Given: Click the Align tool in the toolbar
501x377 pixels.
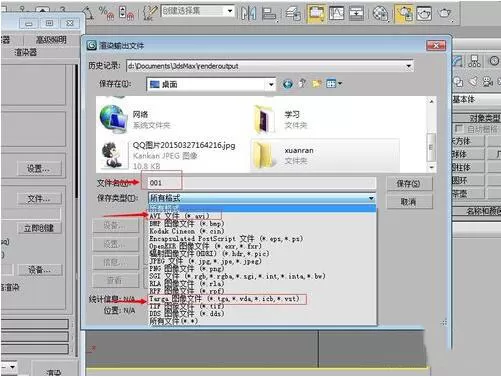Looking at the screenshot, I should click(x=269, y=13).
